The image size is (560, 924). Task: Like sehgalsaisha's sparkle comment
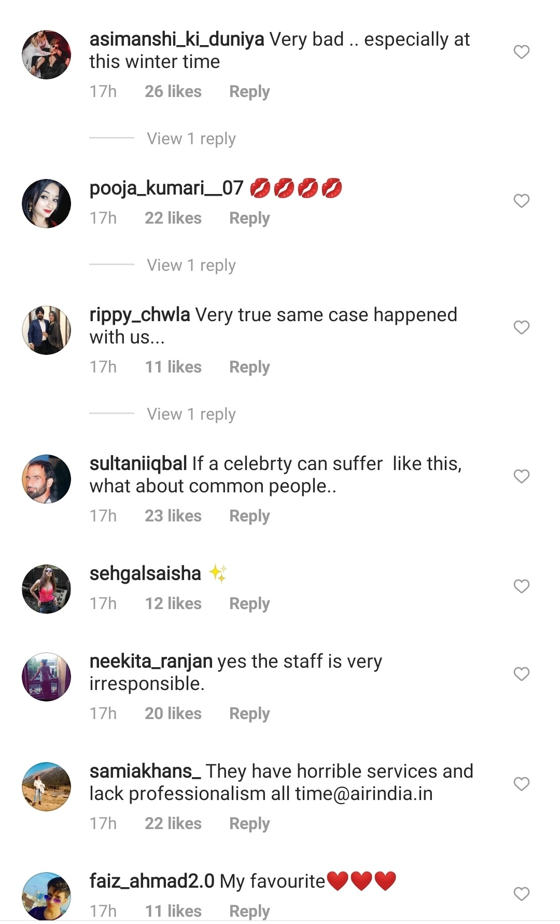(x=521, y=586)
